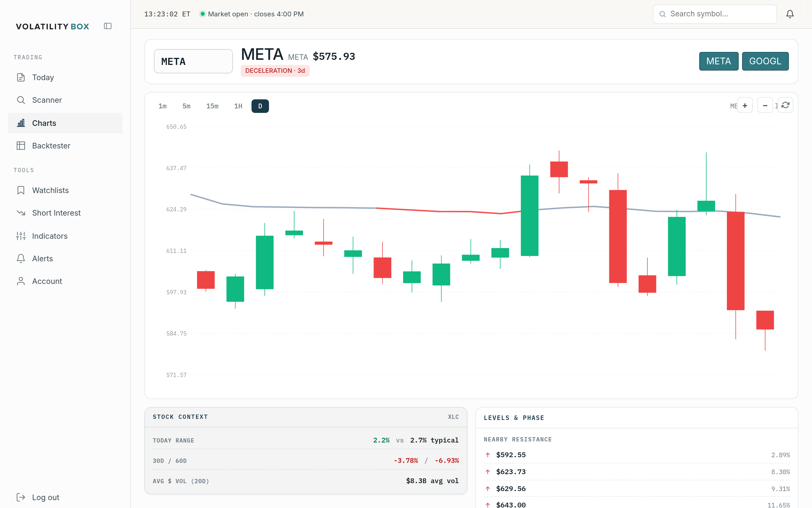
Task: Open the Short Interest trend icon
Action: point(21,213)
